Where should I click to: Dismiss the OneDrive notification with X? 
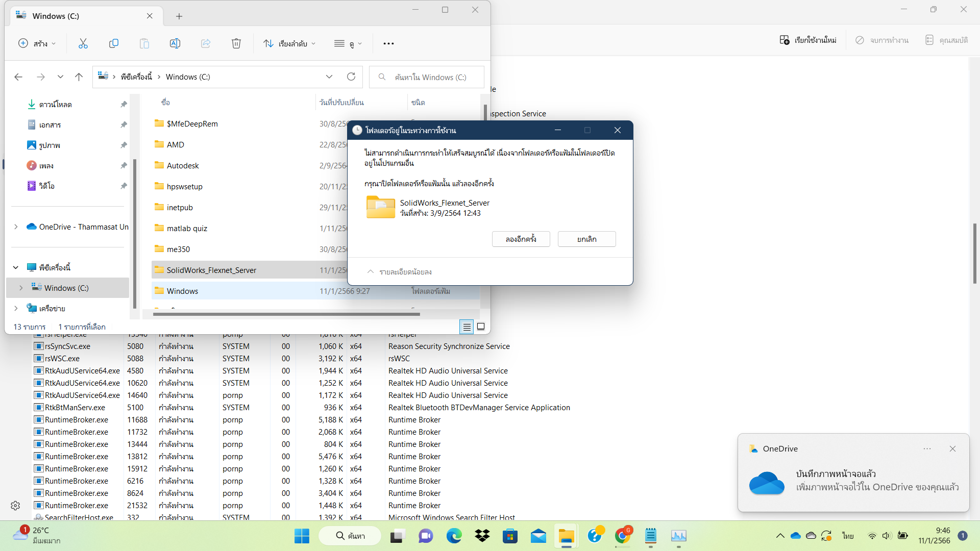(x=952, y=449)
